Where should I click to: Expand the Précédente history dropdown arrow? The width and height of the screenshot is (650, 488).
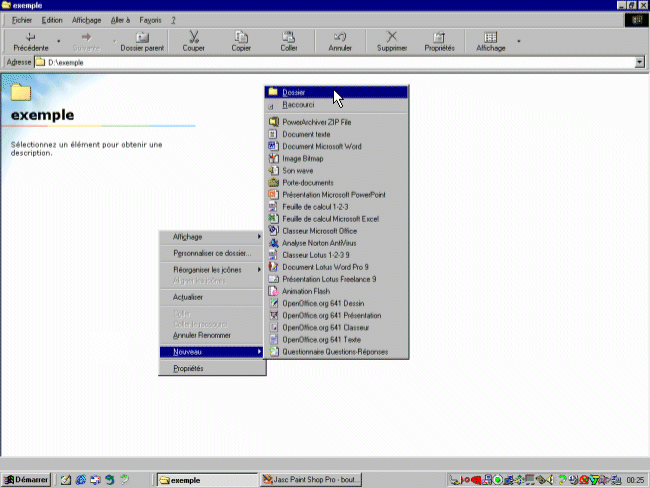coord(58,41)
